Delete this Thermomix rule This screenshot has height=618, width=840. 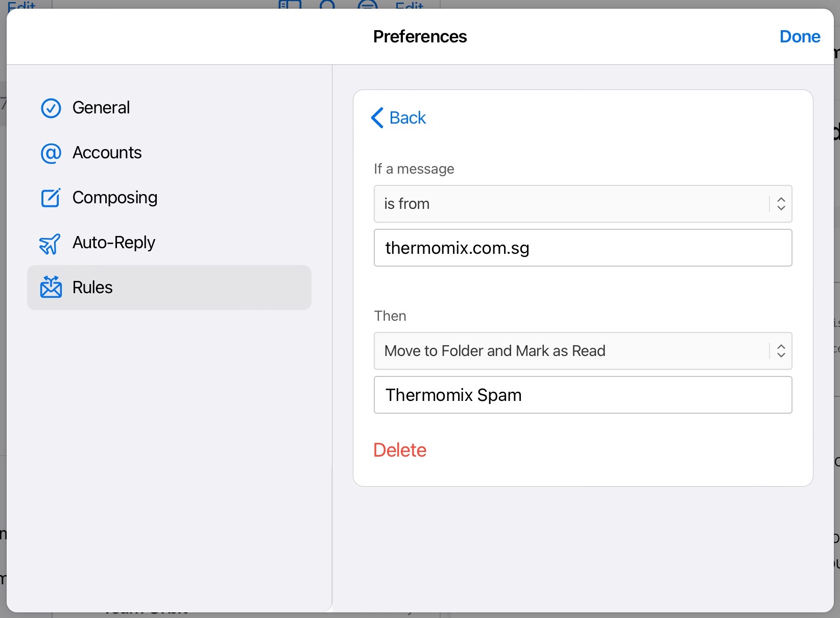(x=400, y=450)
